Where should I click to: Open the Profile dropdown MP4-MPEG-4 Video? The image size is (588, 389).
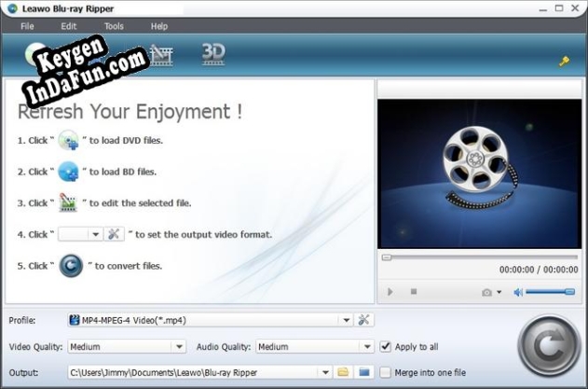210,320
